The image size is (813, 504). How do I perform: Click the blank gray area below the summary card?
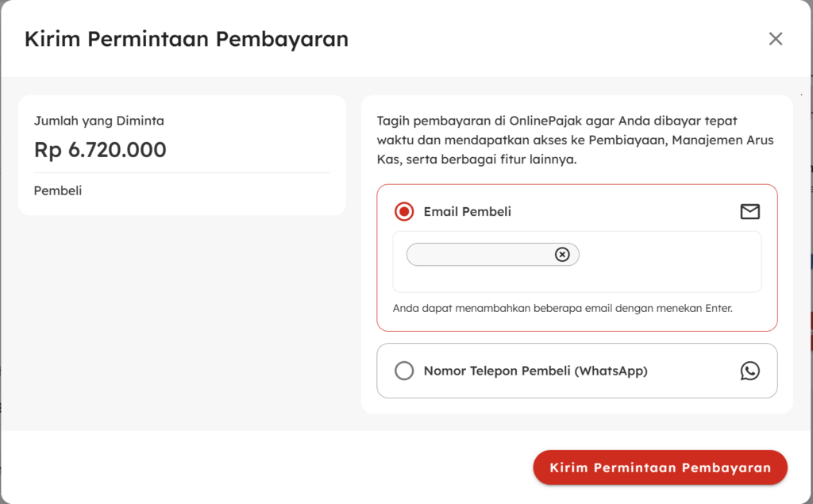point(182,317)
